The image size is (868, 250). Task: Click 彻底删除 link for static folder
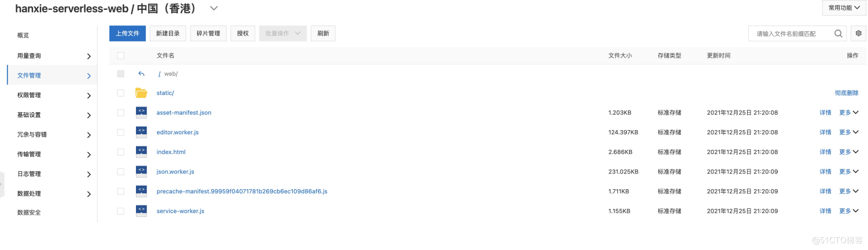point(847,93)
